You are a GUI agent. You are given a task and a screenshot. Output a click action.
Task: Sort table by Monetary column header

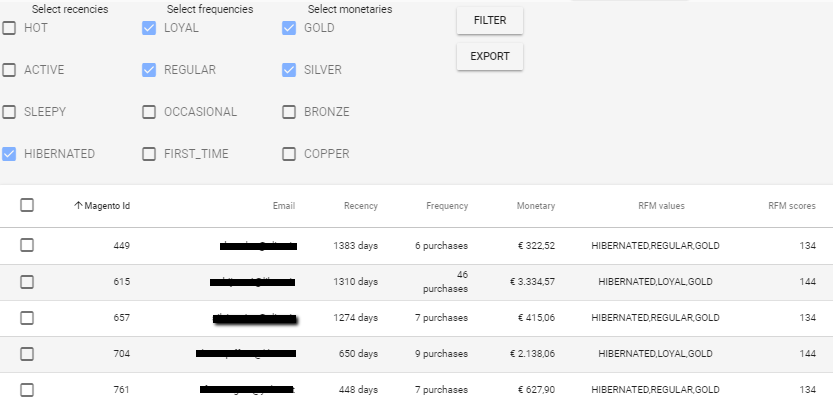pos(536,206)
